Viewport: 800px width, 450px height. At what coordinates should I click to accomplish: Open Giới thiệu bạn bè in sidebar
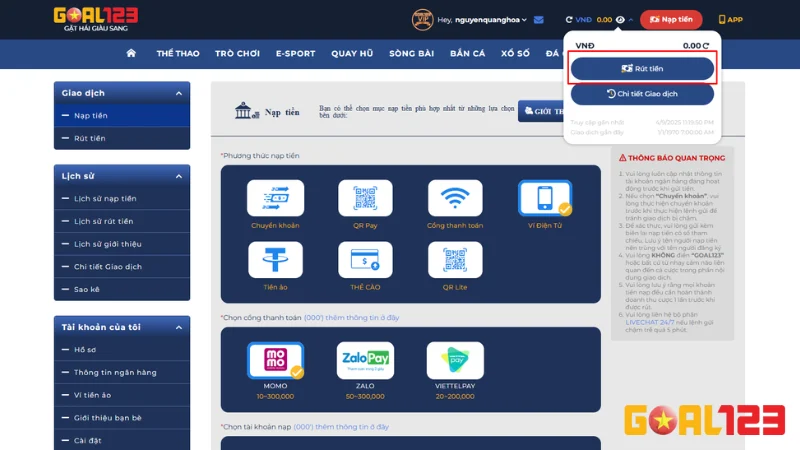[x=122, y=418]
